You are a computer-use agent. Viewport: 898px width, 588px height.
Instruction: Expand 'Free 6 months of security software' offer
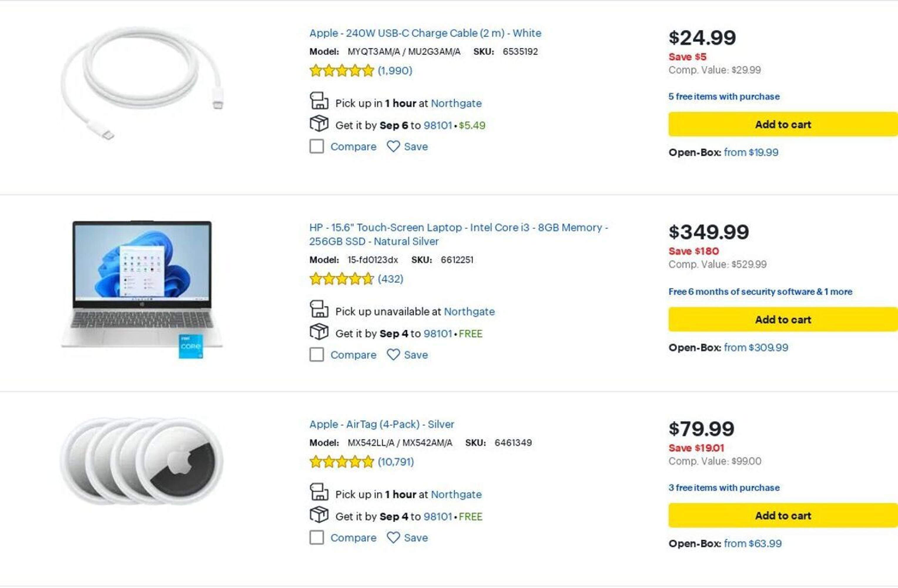click(760, 292)
